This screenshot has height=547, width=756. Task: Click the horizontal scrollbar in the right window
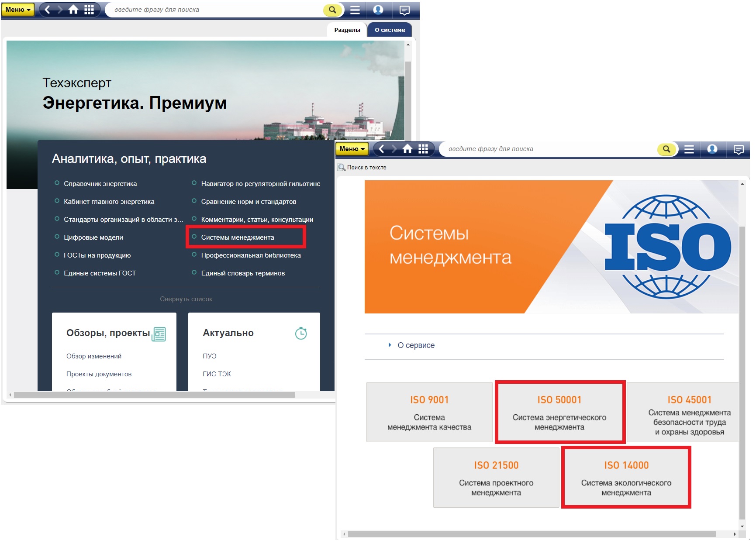[x=531, y=534]
